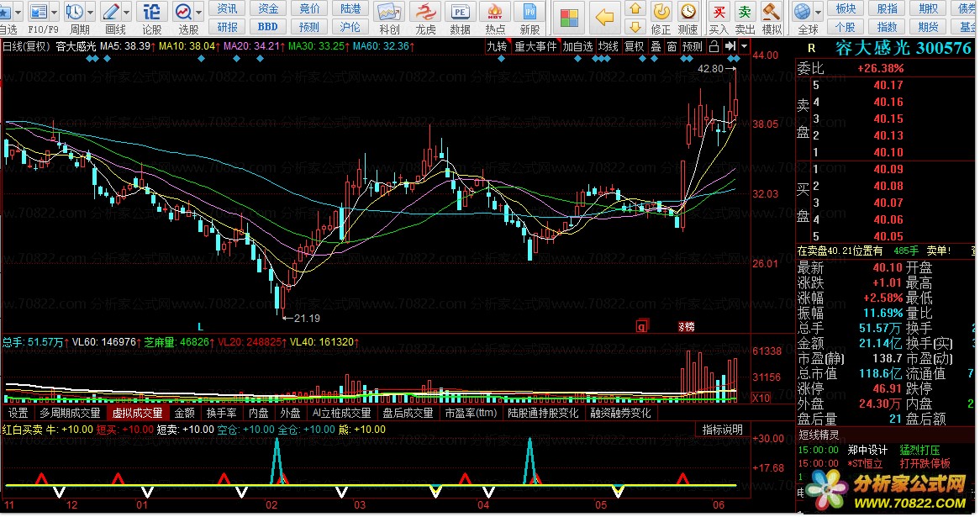980x517 pixels.
Task: Expand the F10/F9 dropdown arrow
Action: click(x=55, y=12)
